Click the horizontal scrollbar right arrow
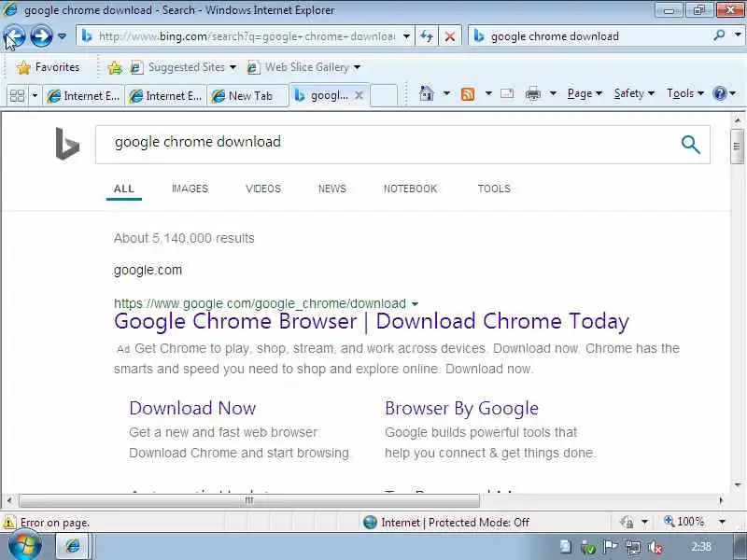Image resolution: width=747 pixels, height=560 pixels. point(721,500)
